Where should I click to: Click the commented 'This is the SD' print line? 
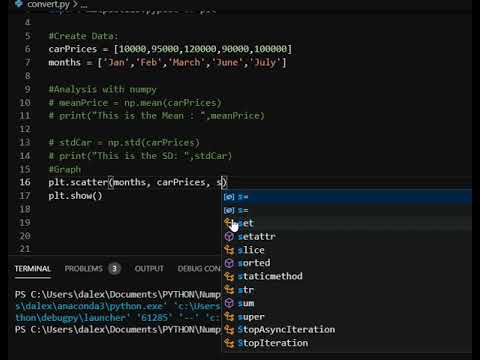pyautogui.click(x=140, y=156)
